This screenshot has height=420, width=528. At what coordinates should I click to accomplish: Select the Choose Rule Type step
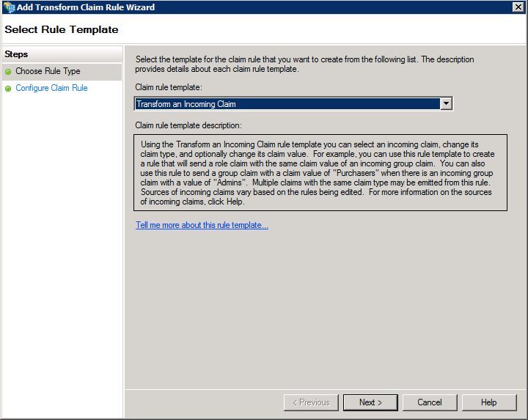pyautogui.click(x=48, y=72)
